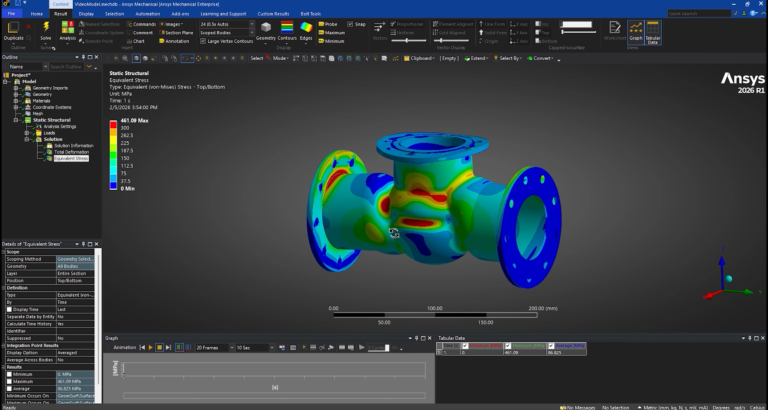This screenshot has width=768, height=410.
Task: Toggle the Snap checkbox
Action: point(350,24)
